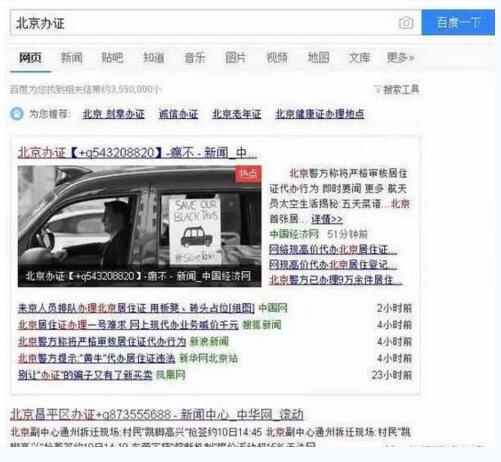The image size is (501, 462).
Task: Open news 北京警方称将严格审核居住证代办行为
Action: click(x=102, y=342)
